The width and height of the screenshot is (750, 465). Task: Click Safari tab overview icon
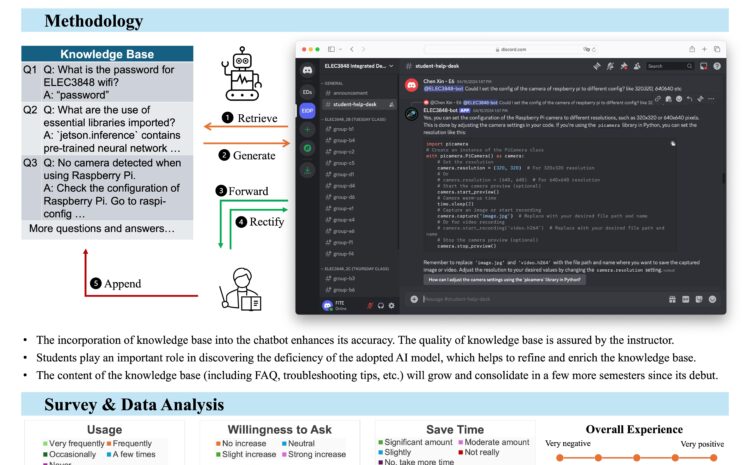pyautogui.click(x=717, y=49)
